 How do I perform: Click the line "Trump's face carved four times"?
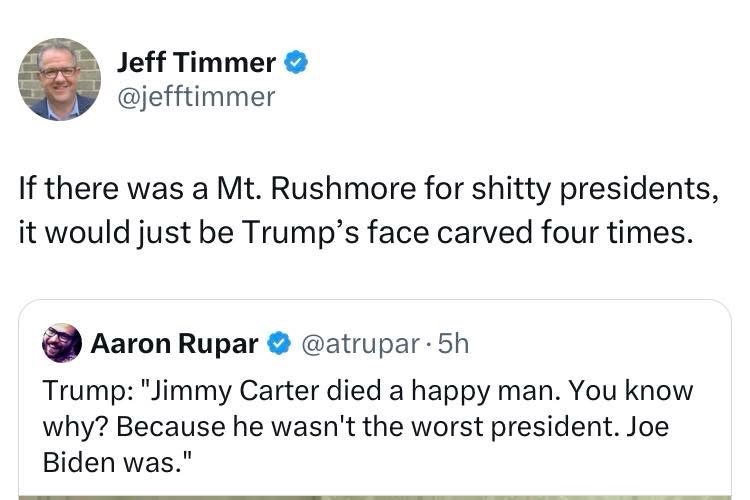[x=355, y=231]
